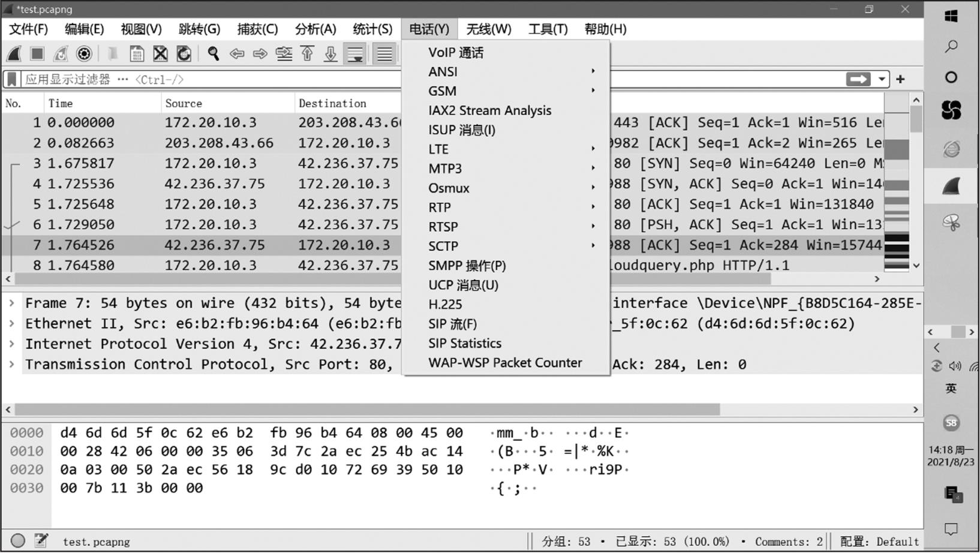This screenshot has width=980, height=553.
Task: Close the capture file with the X icon
Action: (160, 54)
